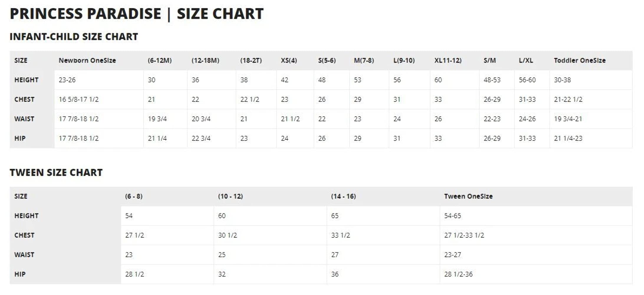The image size is (644, 295).
Task: Click the M(7-8) size column header
Action: pos(364,60)
